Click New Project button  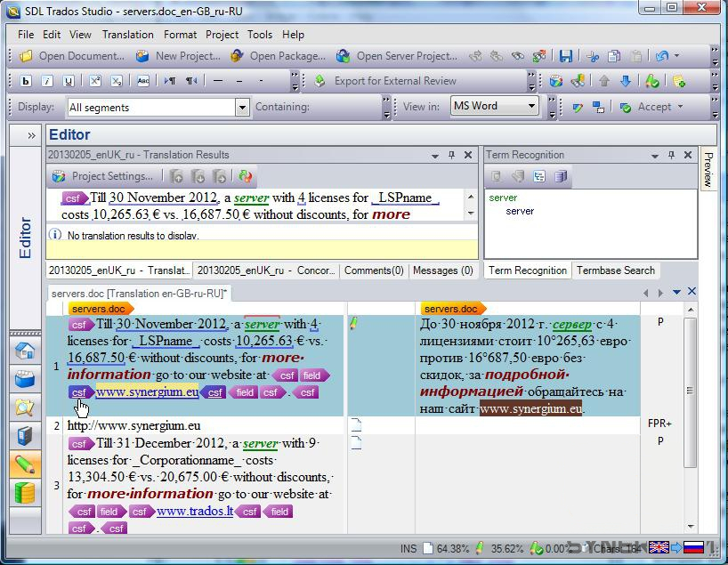pyautogui.click(x=178, y=56)
